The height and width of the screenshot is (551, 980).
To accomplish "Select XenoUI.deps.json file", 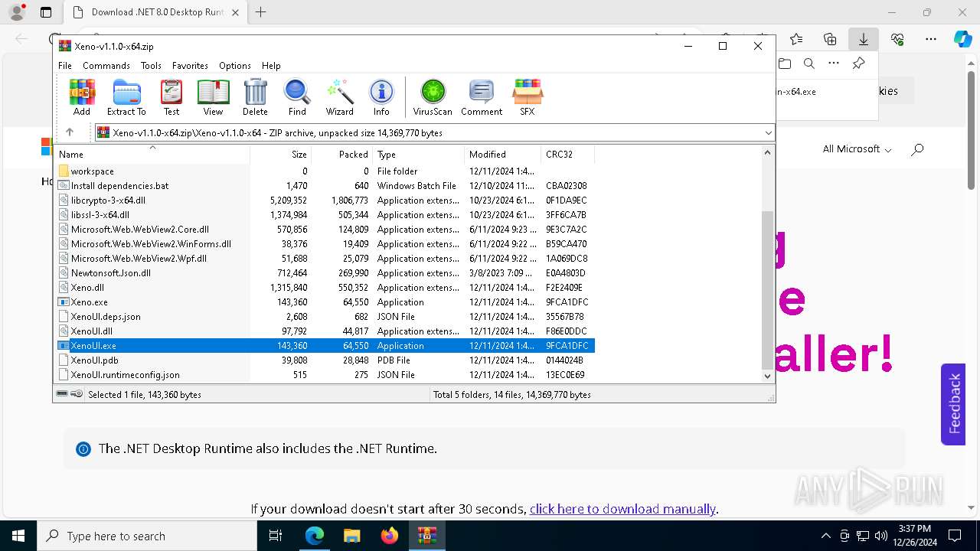I will [106, 317].
